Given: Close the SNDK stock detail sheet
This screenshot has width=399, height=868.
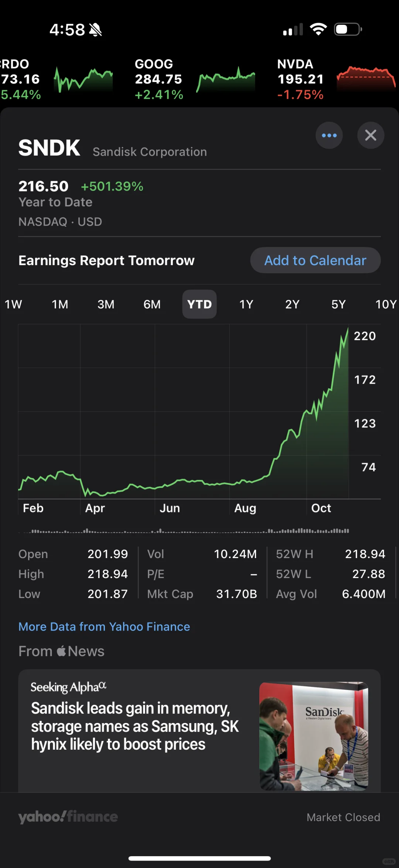Looking at the screenshot, I should pos(371,135).
